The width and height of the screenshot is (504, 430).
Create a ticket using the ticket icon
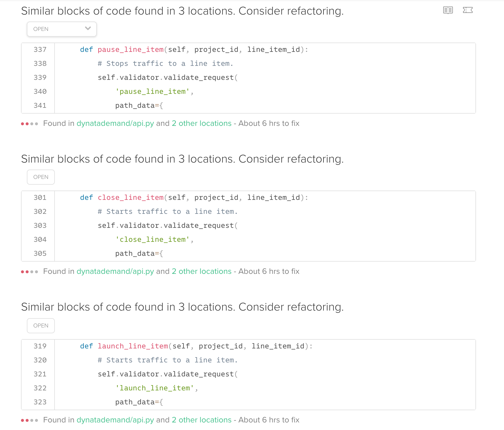[468, 10]
